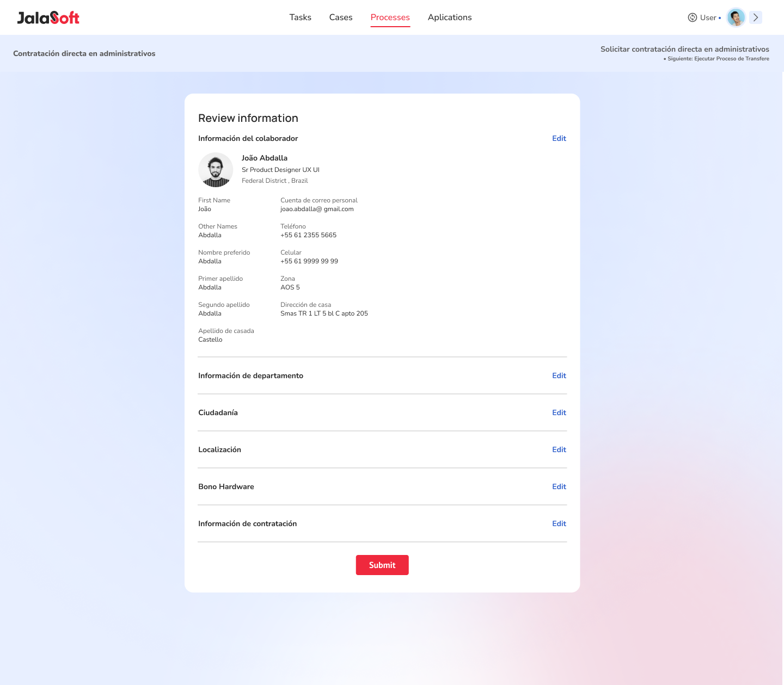The image size is (784, 685).
Task: Click address Smas TR 1 LT 5 bl C apto 205
Action: click(x=324, y=313)
